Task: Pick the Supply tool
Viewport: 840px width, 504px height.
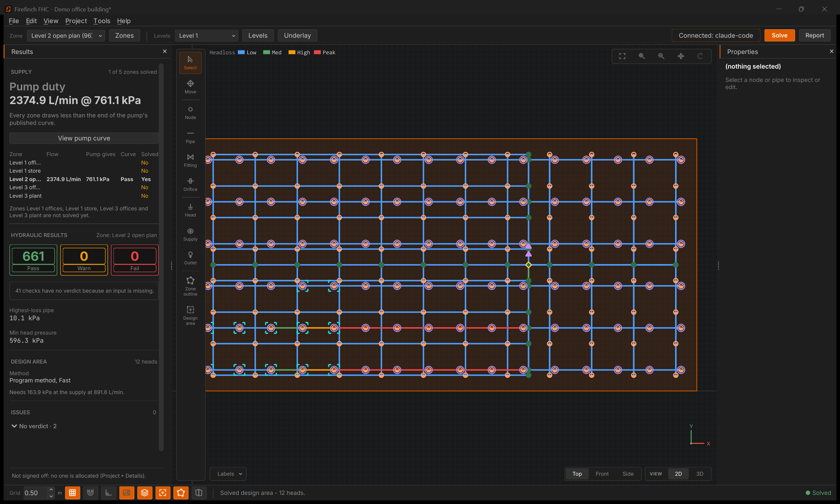Action: 190,235
